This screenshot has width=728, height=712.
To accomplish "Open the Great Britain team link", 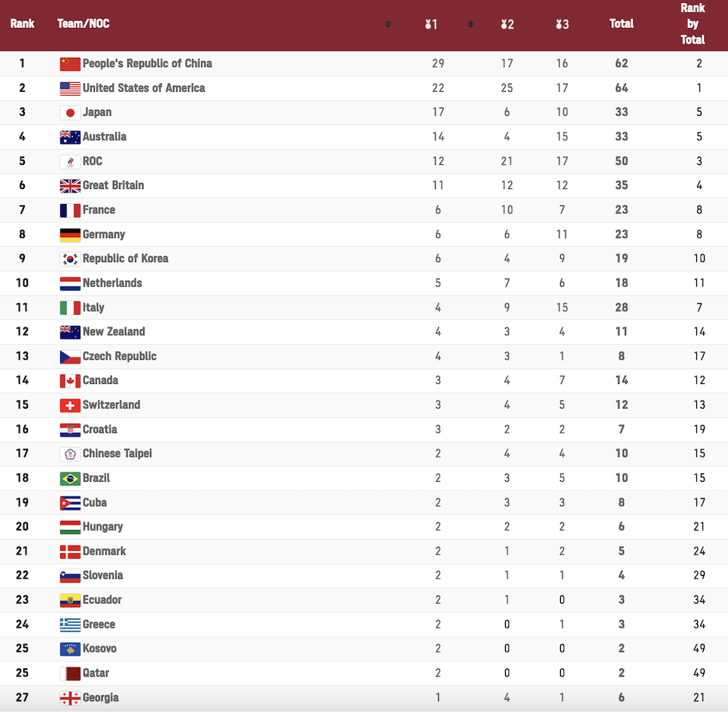I will pos(113,186).
